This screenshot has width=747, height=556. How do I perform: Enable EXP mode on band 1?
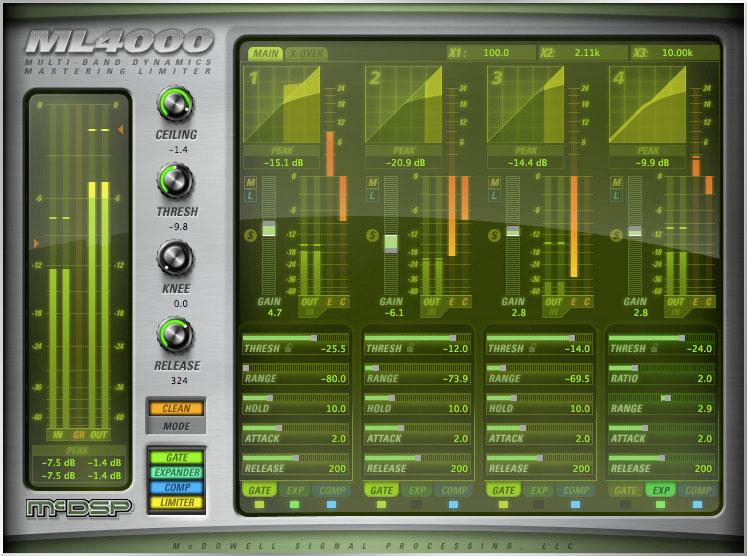point(292,491)
